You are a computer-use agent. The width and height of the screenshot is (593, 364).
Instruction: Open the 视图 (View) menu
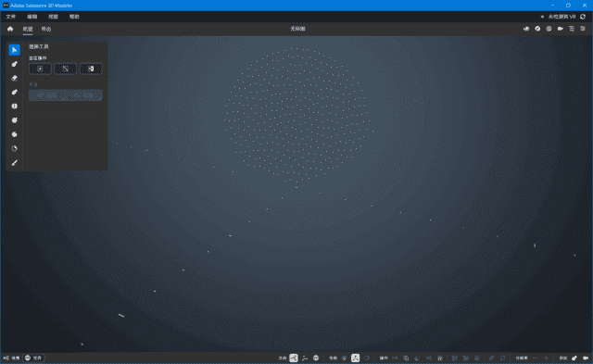click(54, 17)
